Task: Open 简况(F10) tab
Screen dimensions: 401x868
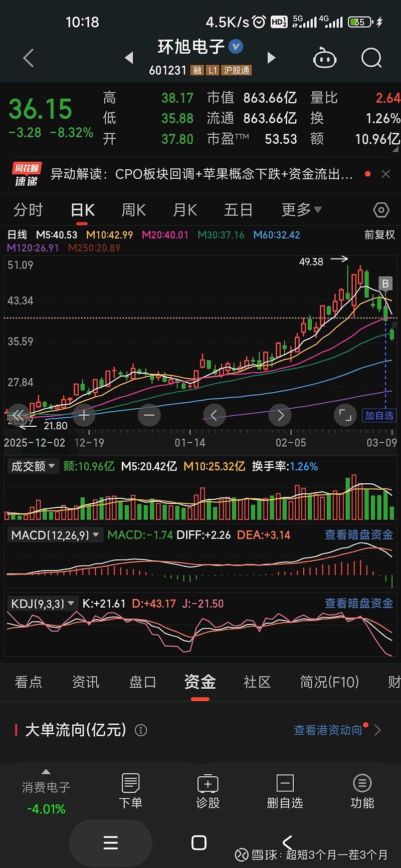Action: pyautogui.click(x=329, y=682)
